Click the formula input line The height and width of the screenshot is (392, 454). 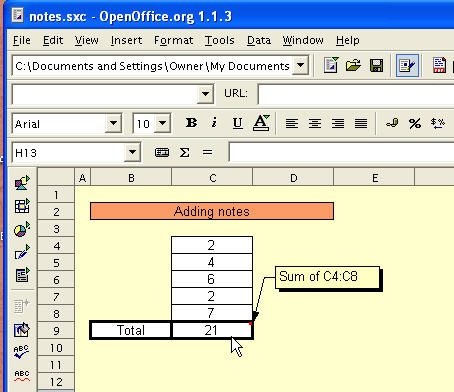(x=341, y=152)
